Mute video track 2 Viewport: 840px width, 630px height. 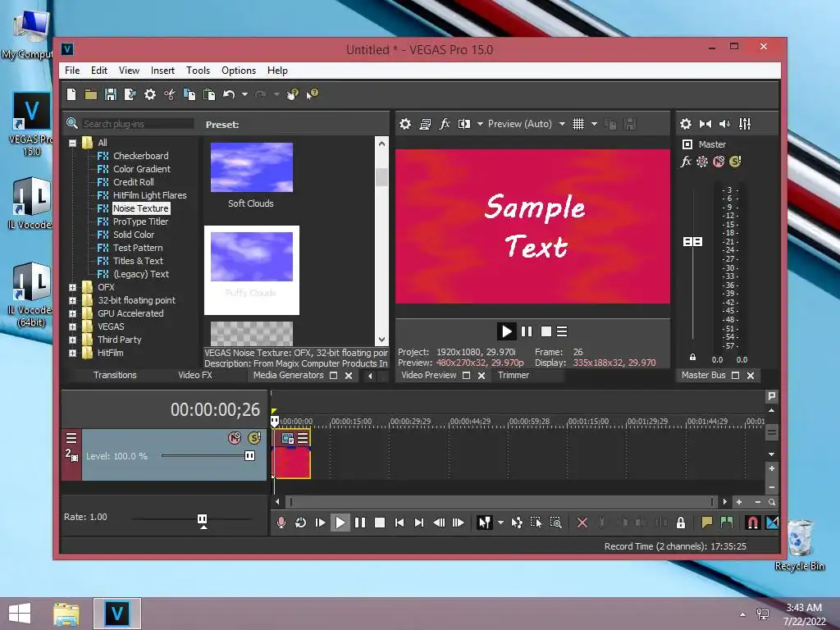tap(235, 438)
